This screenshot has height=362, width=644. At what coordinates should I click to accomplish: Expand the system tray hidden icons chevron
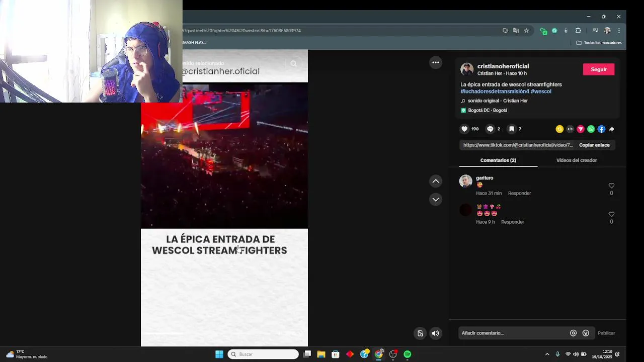click(x=547, y=354)
